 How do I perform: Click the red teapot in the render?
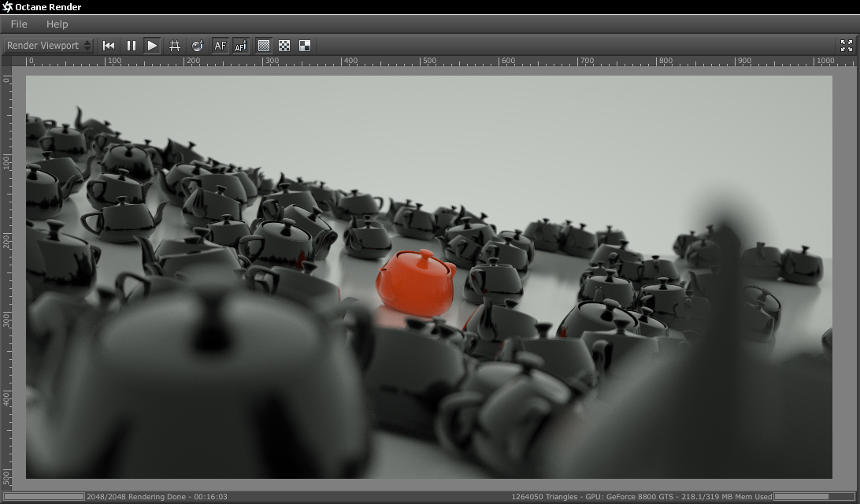416,283
